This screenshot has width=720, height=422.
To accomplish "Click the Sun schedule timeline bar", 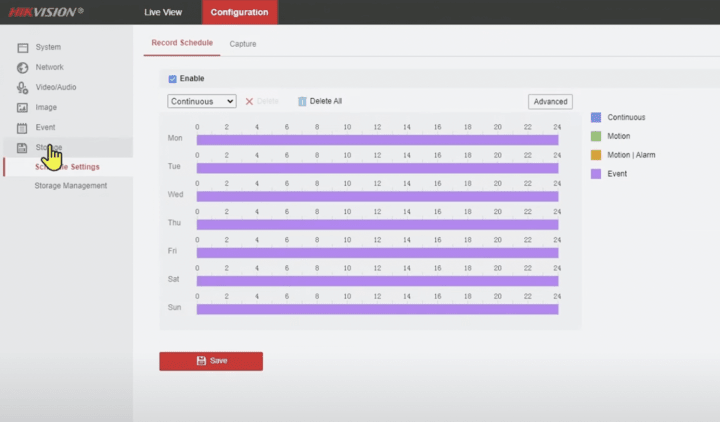I will click(x=377, y=309).
